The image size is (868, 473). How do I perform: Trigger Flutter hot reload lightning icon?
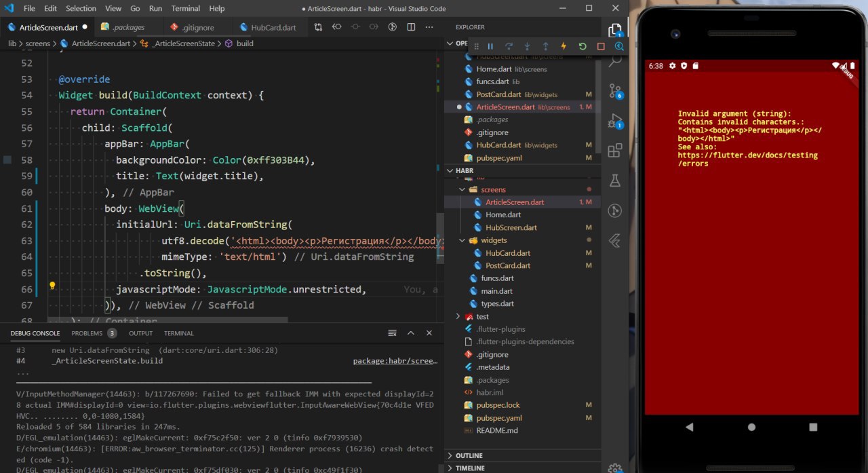(564, 47)
